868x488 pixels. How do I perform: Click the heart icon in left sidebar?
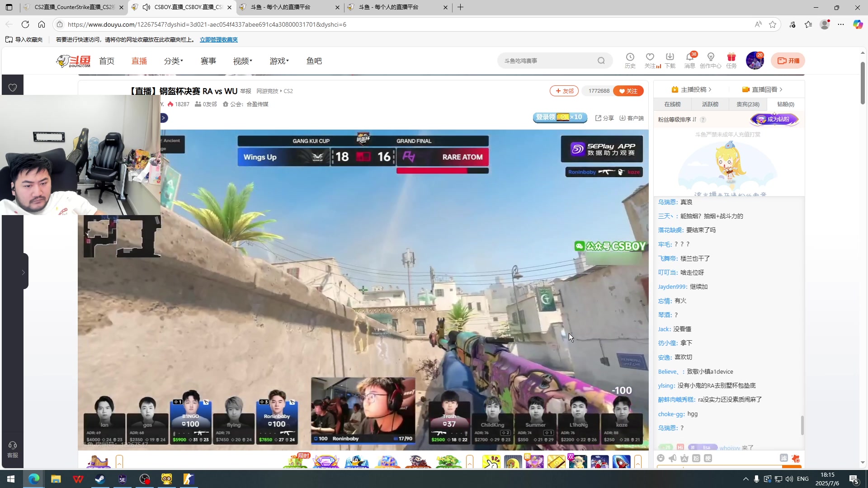(13, 87)
